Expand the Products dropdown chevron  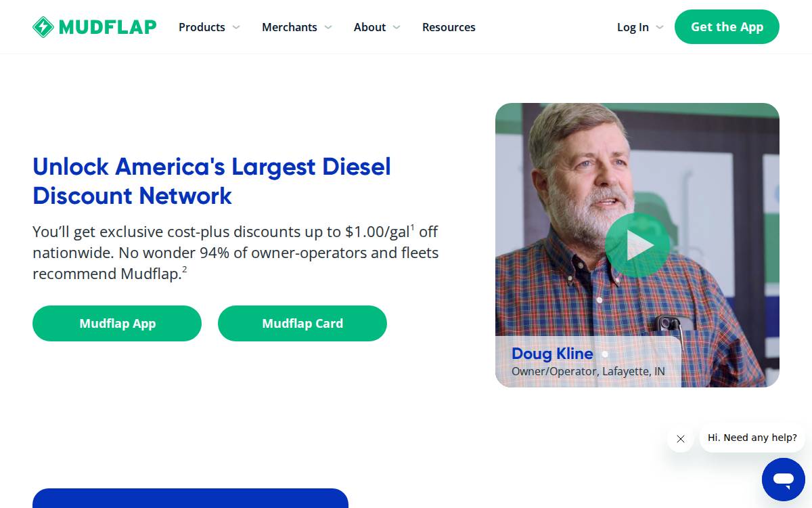(x=236, y=27)
